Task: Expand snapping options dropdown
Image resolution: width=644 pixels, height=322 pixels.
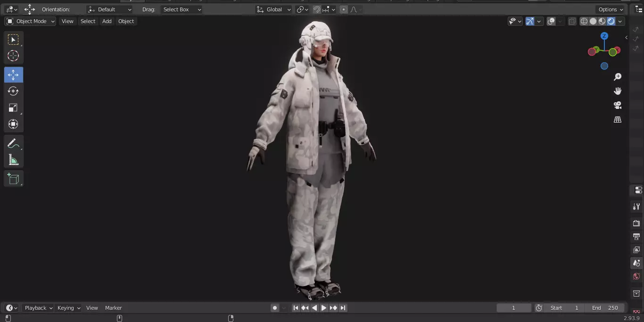Action: pos(330,9)
